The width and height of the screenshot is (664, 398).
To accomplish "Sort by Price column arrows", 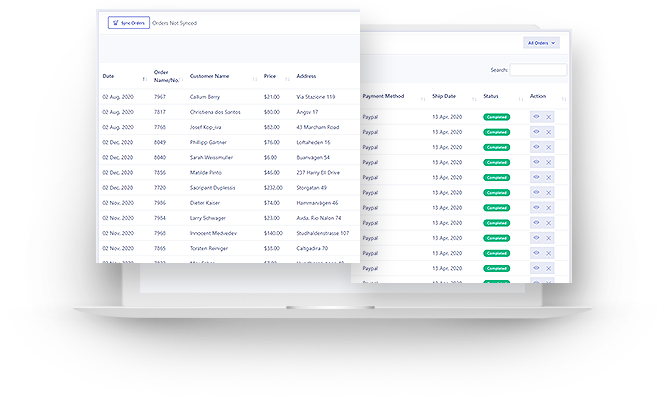I will [x=287, y=79].
